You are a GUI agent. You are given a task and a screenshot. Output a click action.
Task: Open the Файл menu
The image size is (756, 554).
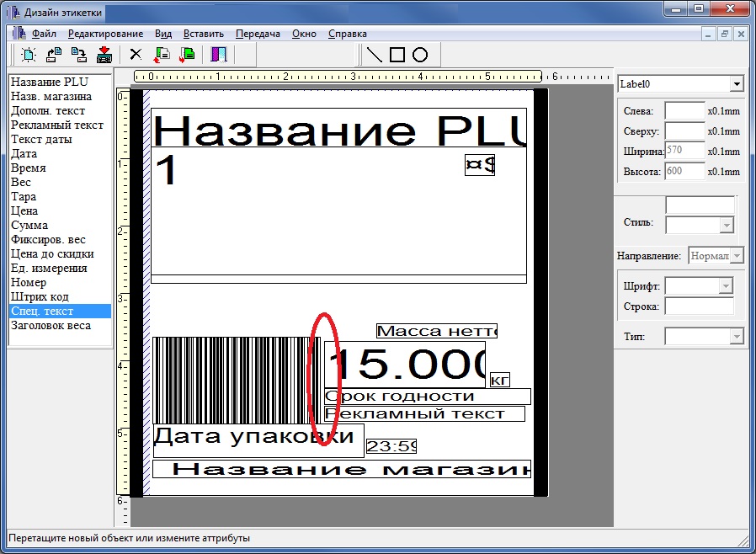point(44,34)
